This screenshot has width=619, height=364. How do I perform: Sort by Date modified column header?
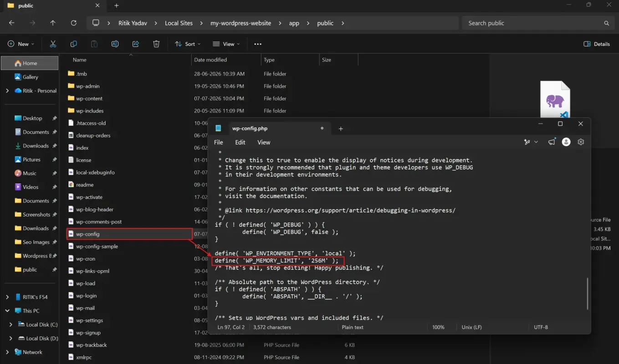(x=226, y=60)
